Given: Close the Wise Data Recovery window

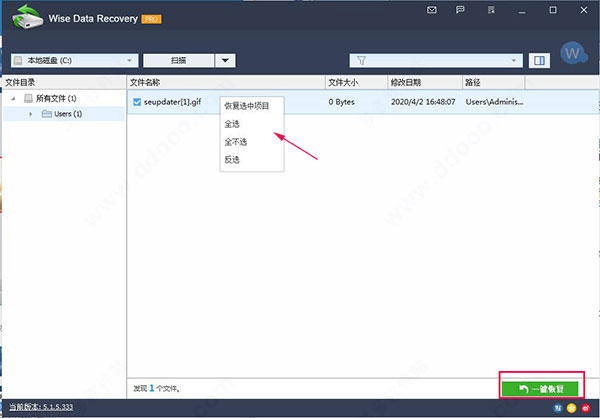Looking at the screenshot, I should pos(584,10).
